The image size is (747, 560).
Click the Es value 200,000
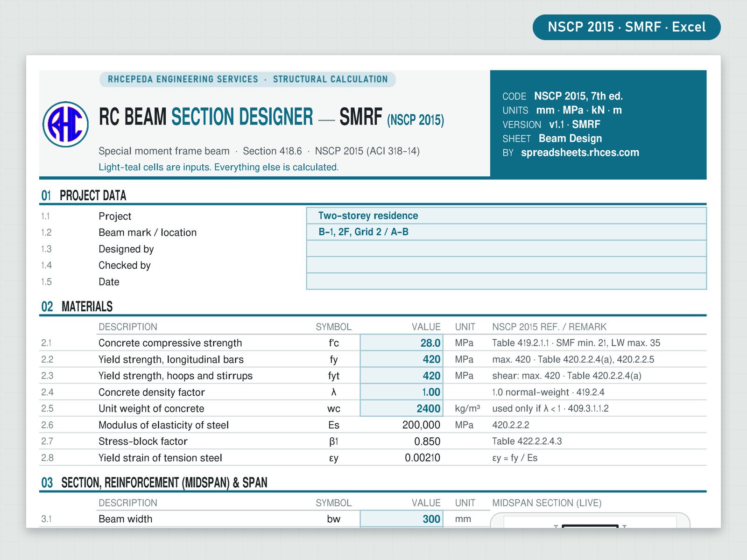tap(421, 425)
